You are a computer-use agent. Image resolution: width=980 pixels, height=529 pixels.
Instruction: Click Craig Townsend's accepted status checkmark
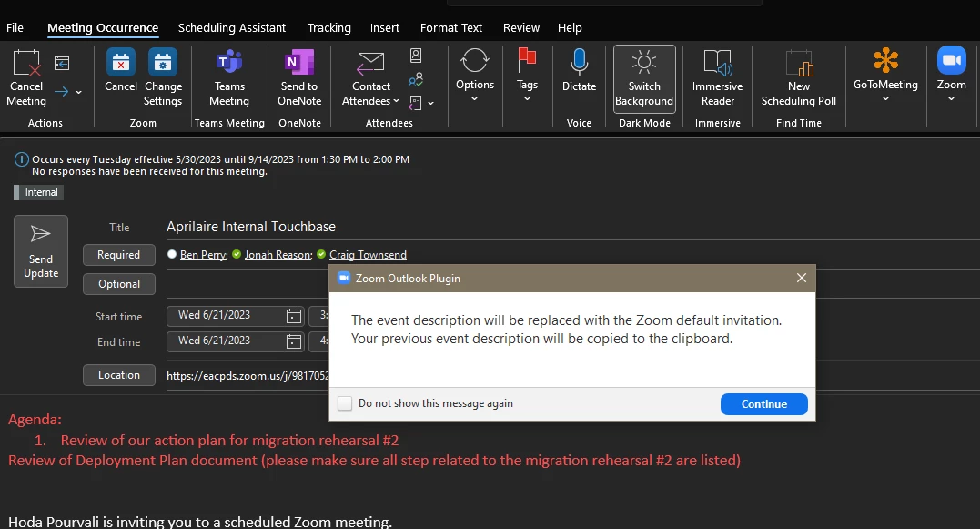(x=321, y=254)
